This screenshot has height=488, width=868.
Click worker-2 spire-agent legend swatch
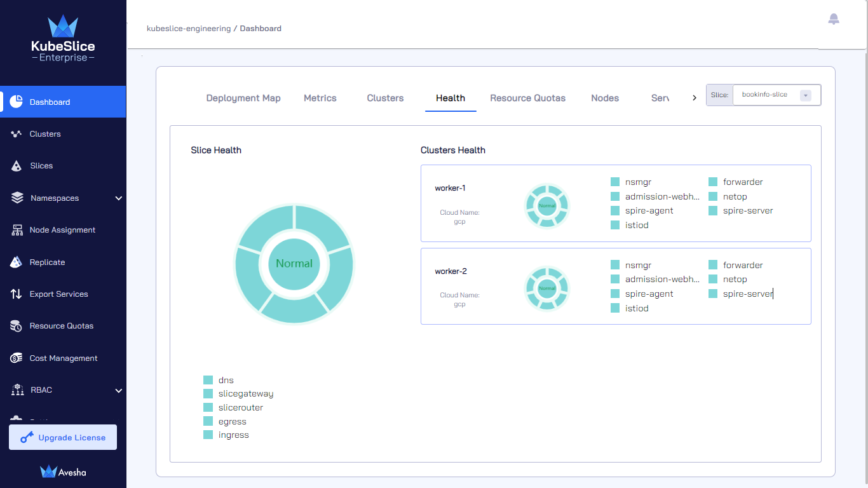tap(615, 294)
